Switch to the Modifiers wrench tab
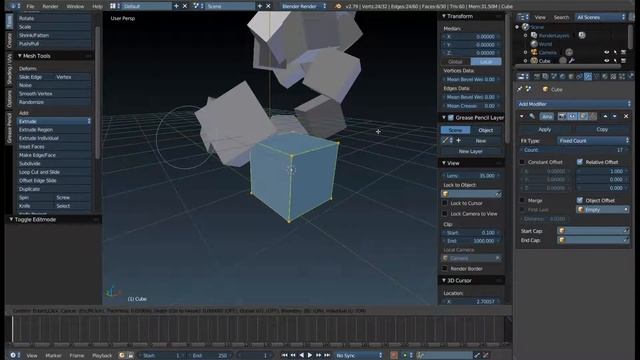 tap(588, 76)
